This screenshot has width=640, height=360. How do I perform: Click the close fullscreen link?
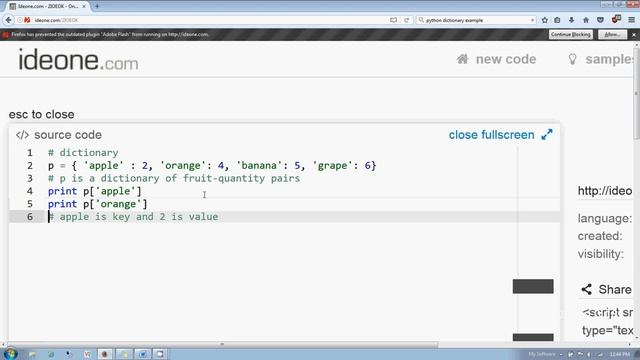491,135
